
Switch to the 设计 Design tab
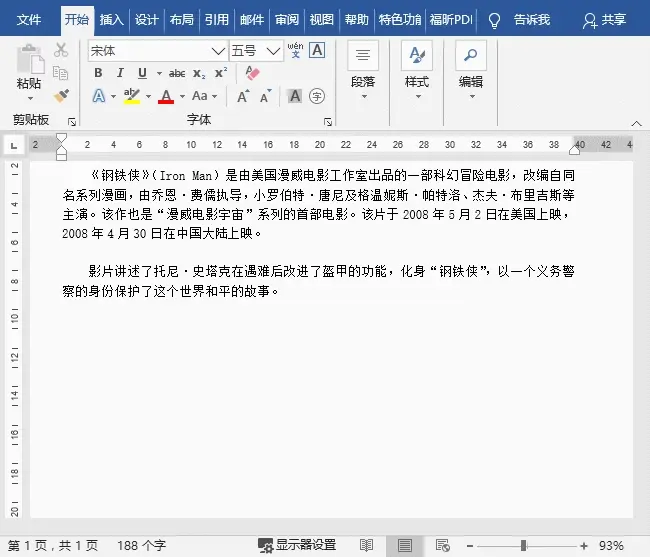[146, 20]
